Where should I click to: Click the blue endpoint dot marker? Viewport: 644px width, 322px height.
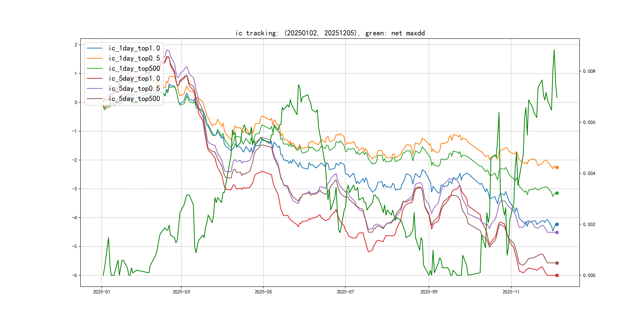pos(557,224)
